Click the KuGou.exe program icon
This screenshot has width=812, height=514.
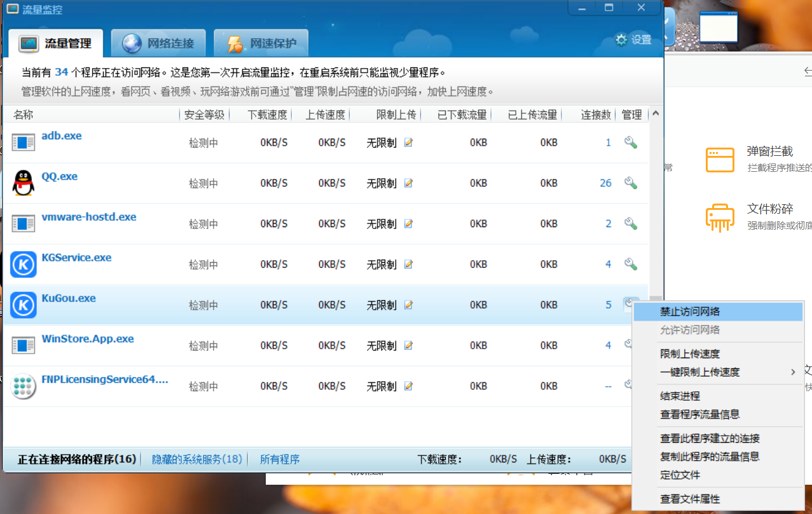click(x=24, y=305)
